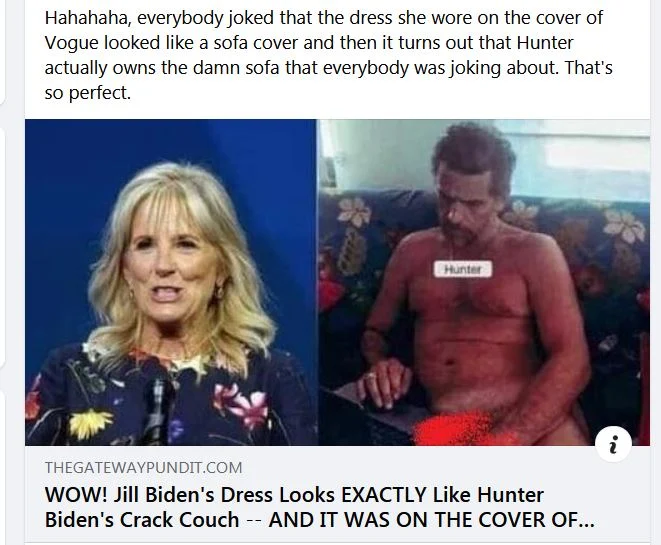Click the word "Hunter" in post text

coord(545,43)
